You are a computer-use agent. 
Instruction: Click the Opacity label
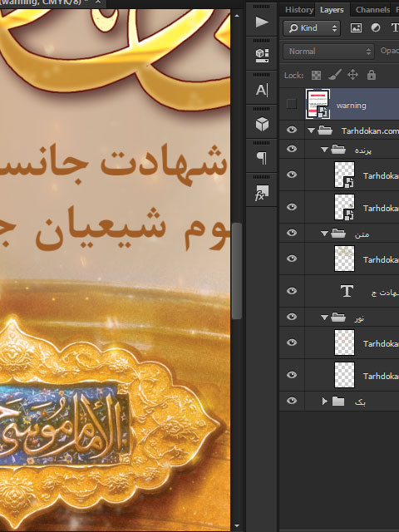point(390,51)
